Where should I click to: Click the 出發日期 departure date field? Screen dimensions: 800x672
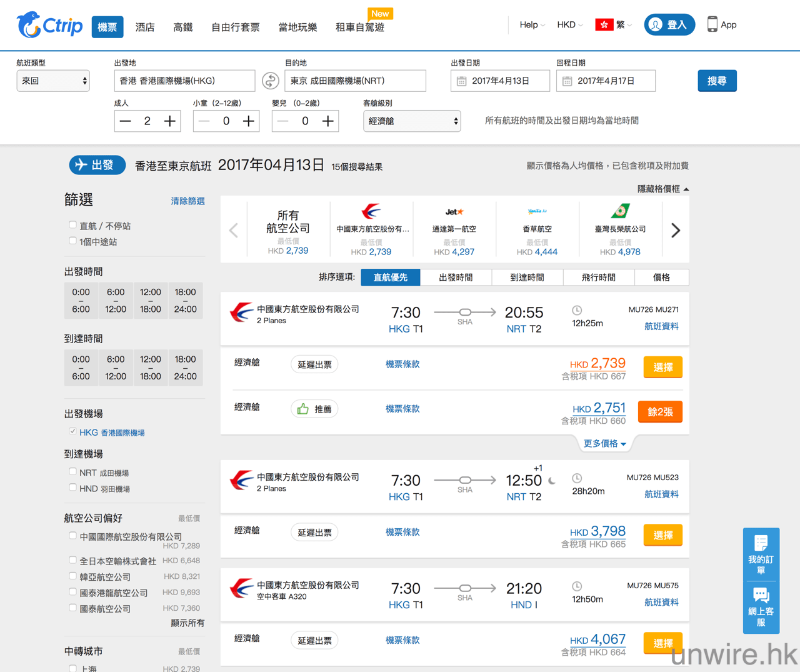(500, 81)
